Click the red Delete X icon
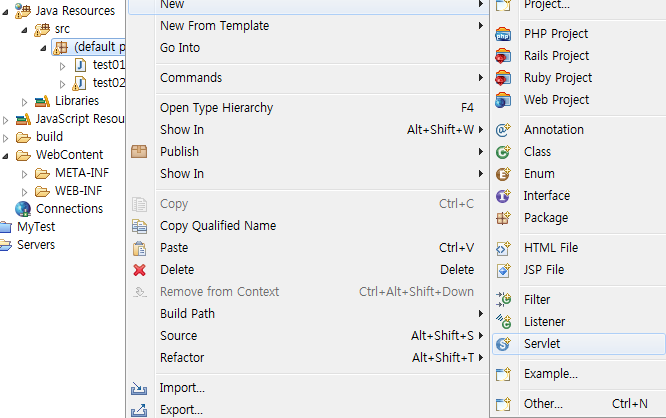This screenshot has height=418, width=666. [x=139, y=270]
